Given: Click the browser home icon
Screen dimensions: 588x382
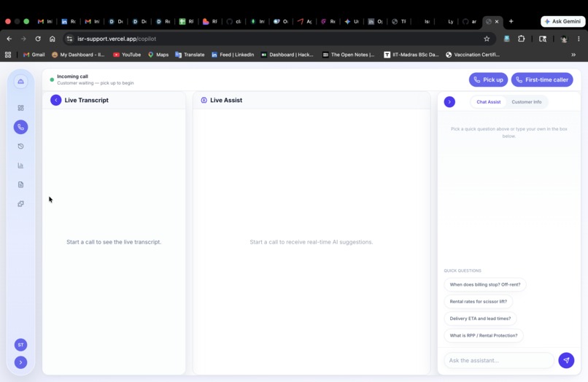Looking at the screenshot, I should (52, 39).
